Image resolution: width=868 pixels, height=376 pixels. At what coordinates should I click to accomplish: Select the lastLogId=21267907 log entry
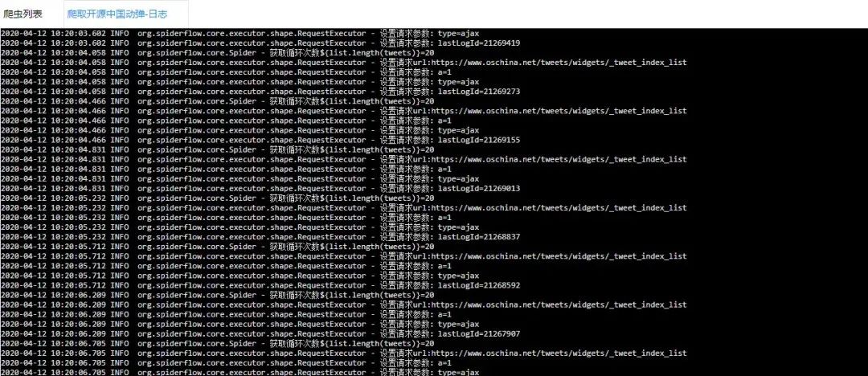tap(260, 334)
